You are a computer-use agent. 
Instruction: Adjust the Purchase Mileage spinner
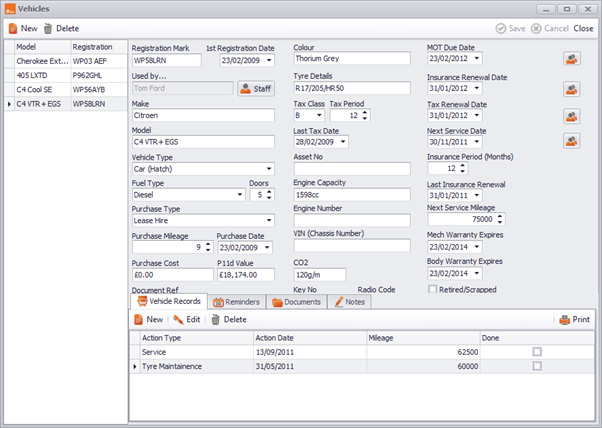(208, 247)
